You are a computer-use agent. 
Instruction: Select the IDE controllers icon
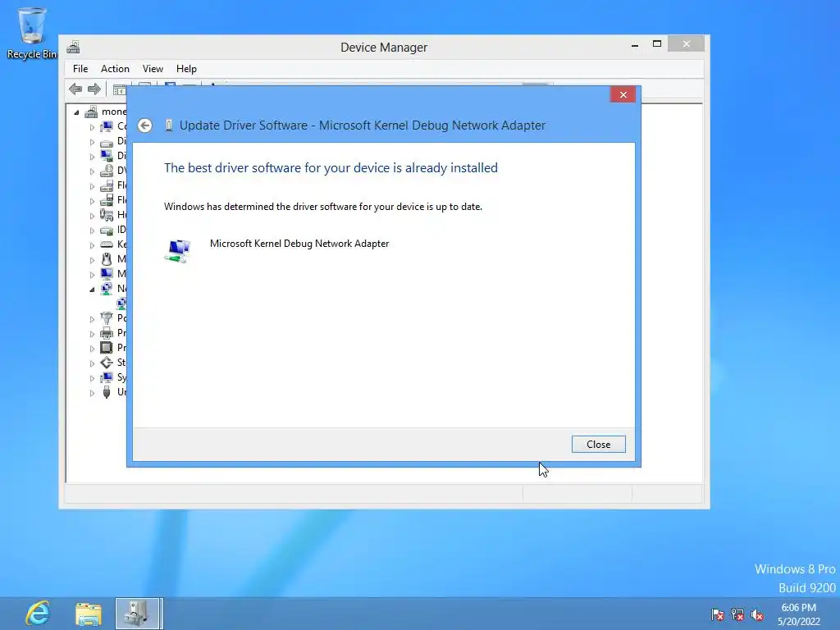107,230
